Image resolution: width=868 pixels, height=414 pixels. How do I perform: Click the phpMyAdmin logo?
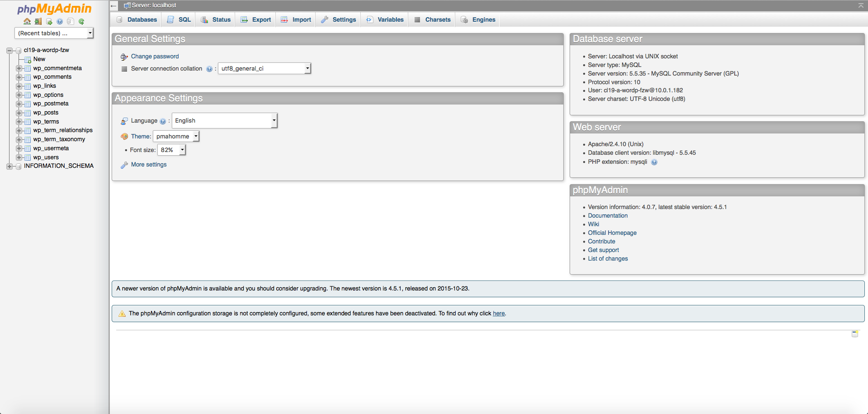point(54,9)
